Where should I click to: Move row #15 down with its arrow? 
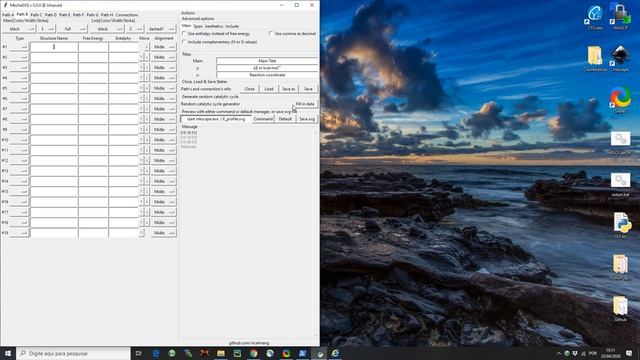(x=147, y=191)
